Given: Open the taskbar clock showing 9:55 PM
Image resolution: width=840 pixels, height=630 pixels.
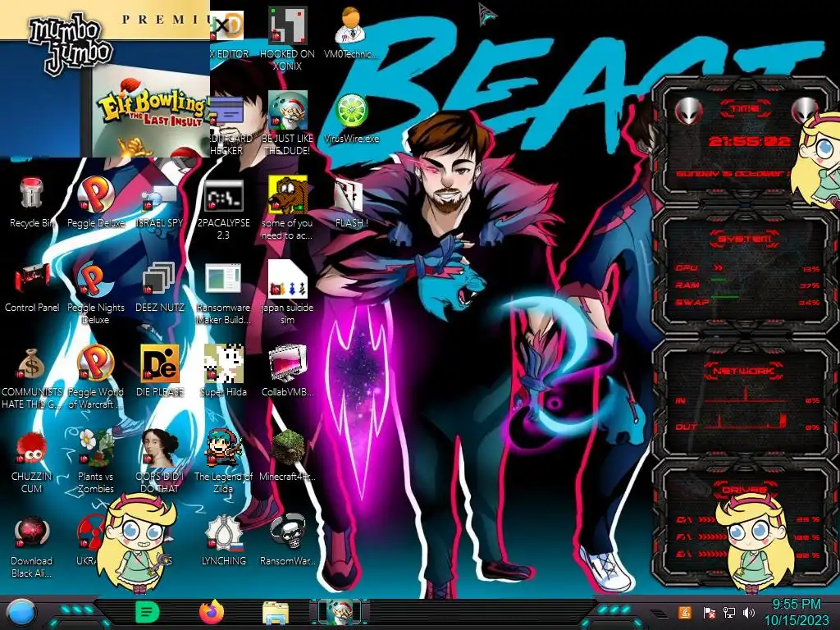Looking at the screenshot, I should [x=796, y=612].
